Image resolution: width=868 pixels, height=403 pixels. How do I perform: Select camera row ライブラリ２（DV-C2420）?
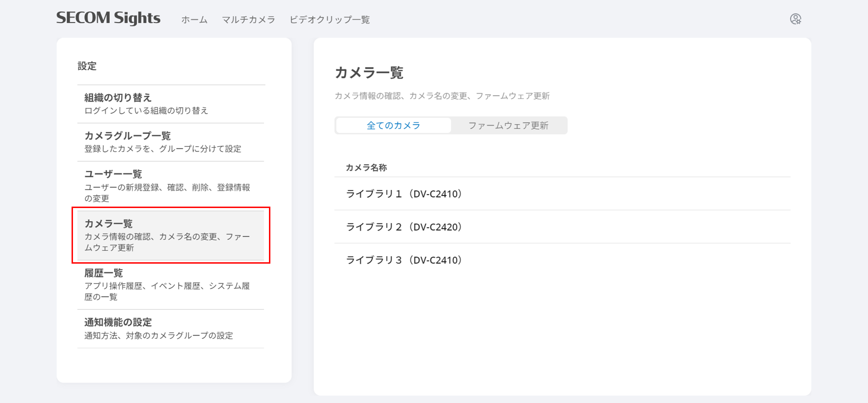(562, 226)
